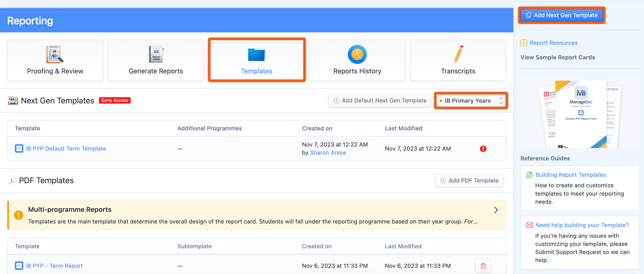Click the Add Next Gen Template button

561,15
